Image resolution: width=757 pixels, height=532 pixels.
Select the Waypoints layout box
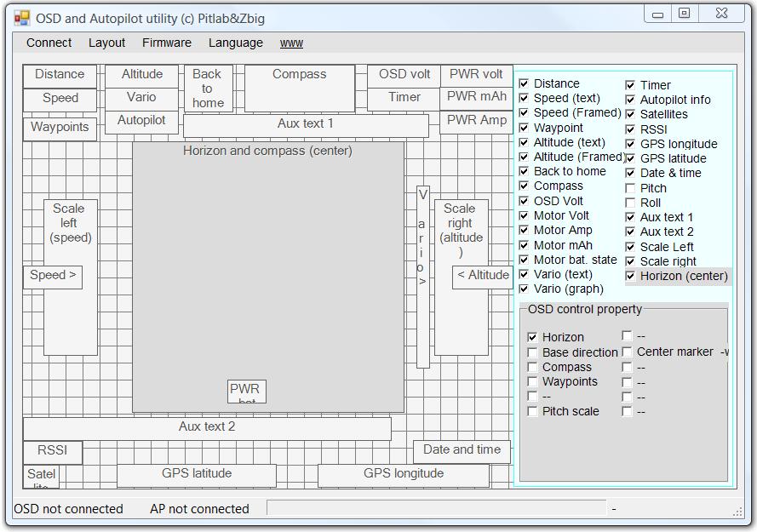tap(60, 129)
